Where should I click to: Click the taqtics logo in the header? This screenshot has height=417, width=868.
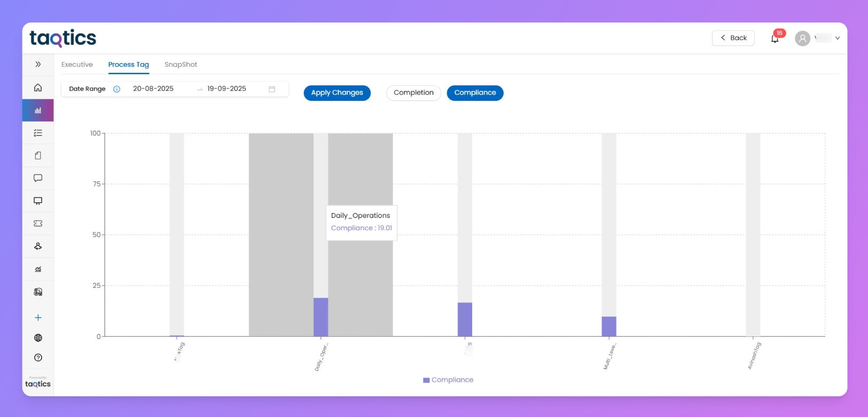(63, 38)
